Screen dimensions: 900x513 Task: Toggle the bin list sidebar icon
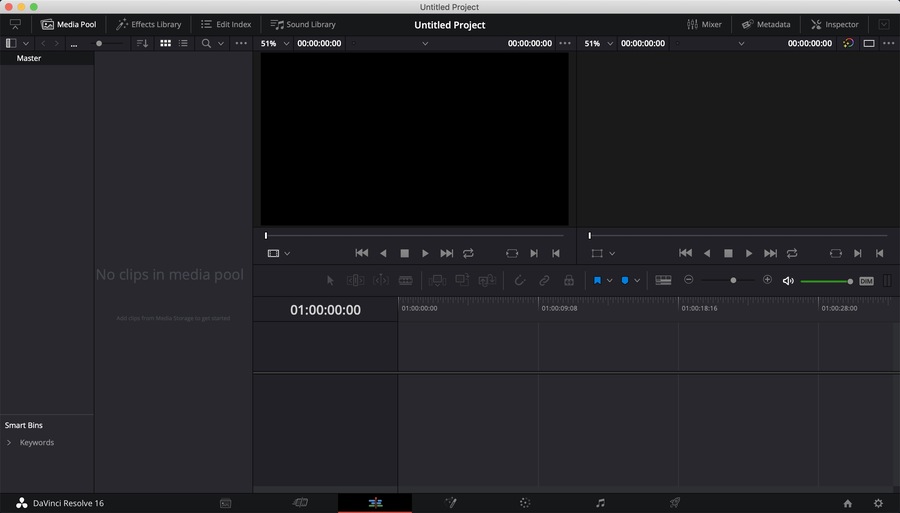[x=11, y=43]
